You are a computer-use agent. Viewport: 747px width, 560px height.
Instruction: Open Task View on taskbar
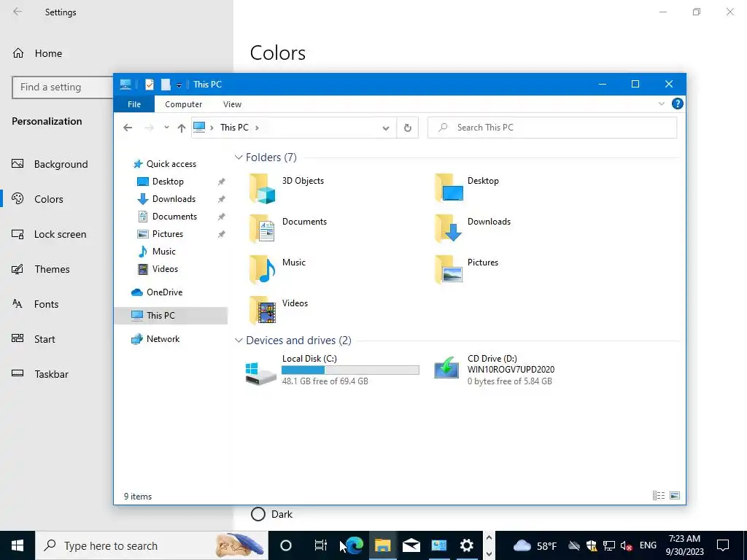coord(321,545)
